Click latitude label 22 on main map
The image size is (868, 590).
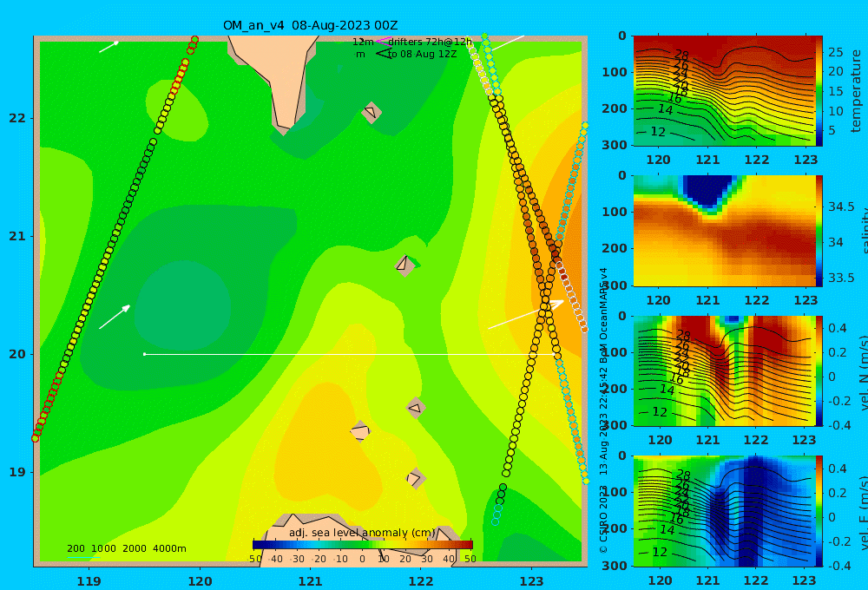[x=17, y=118]
